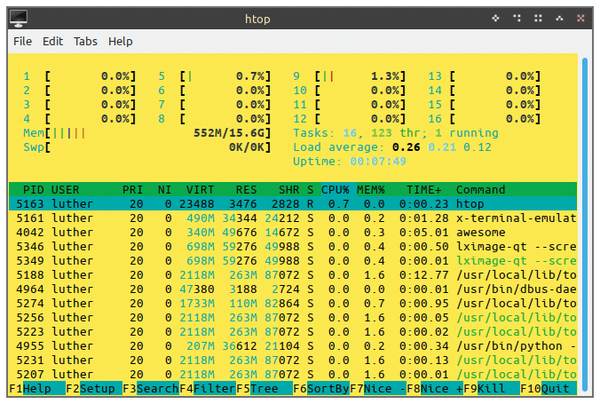Image resolution: width=600 pixels, height=404 pixels.
Task: Click the CPU 5 usage meter
Action: click(214, 76)
